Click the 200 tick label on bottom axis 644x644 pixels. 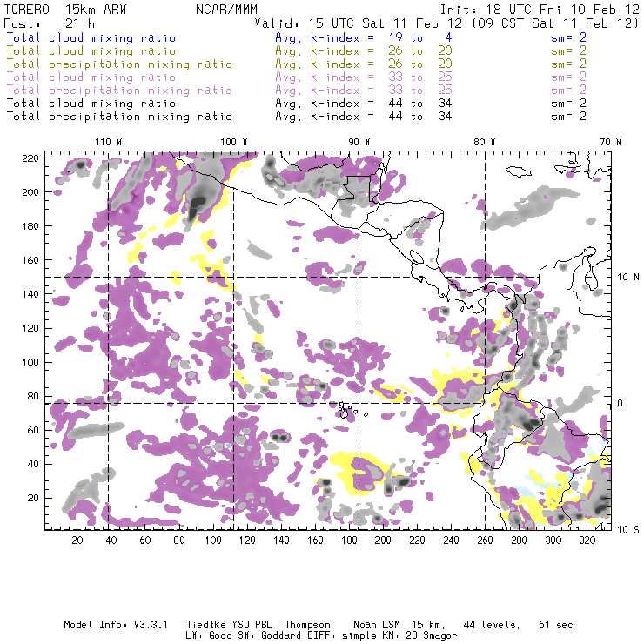(x=384, y=540)
